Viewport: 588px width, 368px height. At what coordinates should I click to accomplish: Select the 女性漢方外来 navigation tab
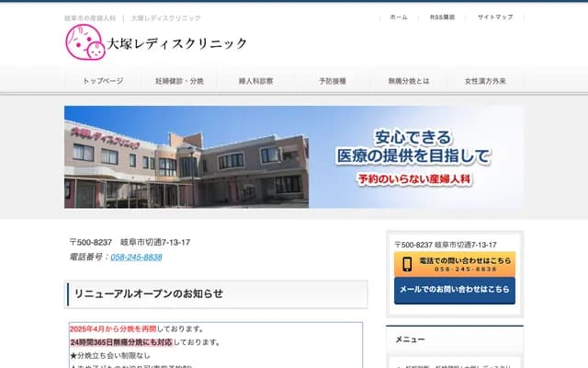(x=485, y=81)
